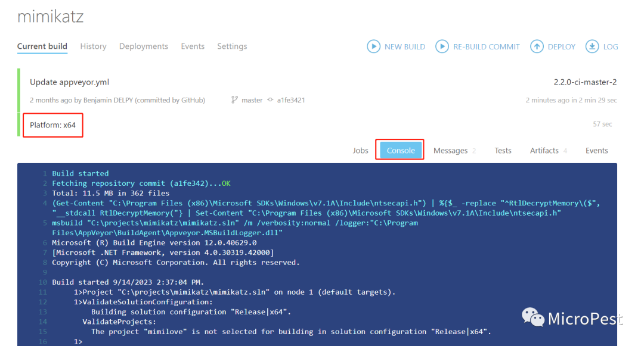Click the msbuild mimikatz.sln command line
This screenshot has height=346, width=644.
tap(235, 227)
